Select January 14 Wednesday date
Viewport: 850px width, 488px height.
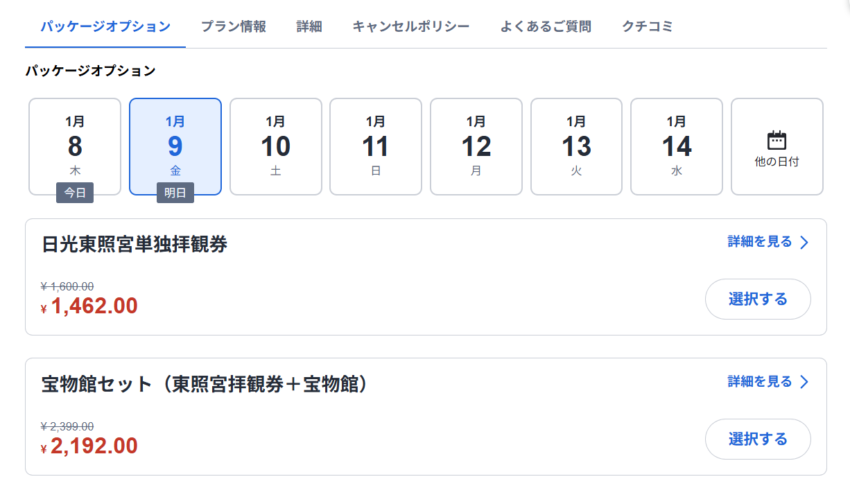point(677,146)
